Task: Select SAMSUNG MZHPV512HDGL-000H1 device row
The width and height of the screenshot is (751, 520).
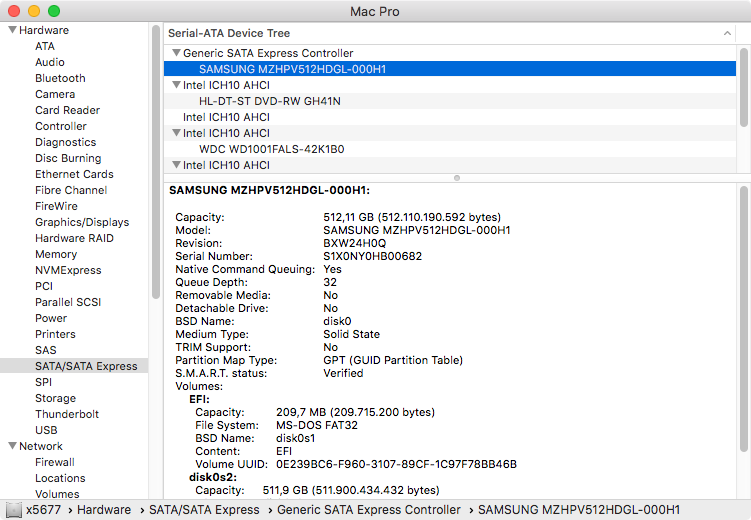Action: pyautogui.click(x=450, y=68)
